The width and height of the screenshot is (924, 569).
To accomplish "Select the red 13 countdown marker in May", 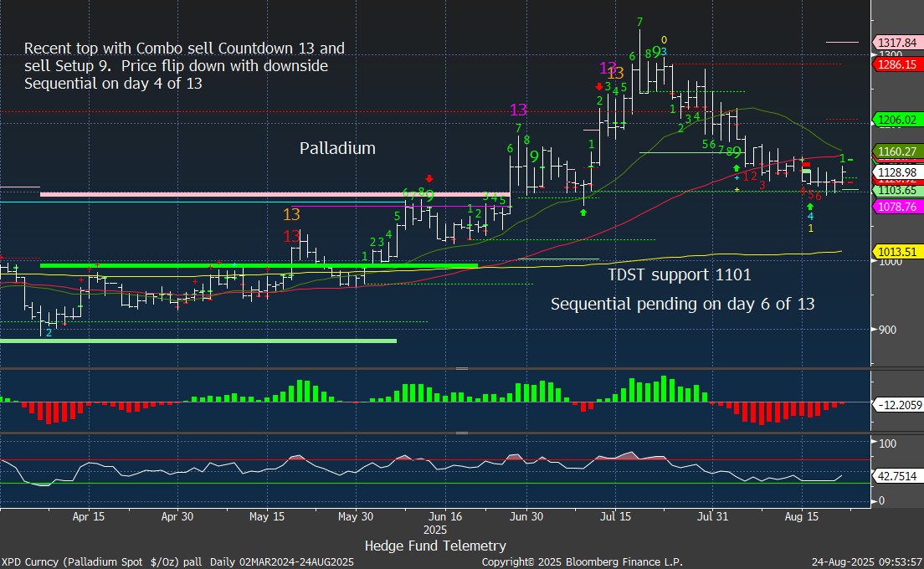I will (291, 236).
